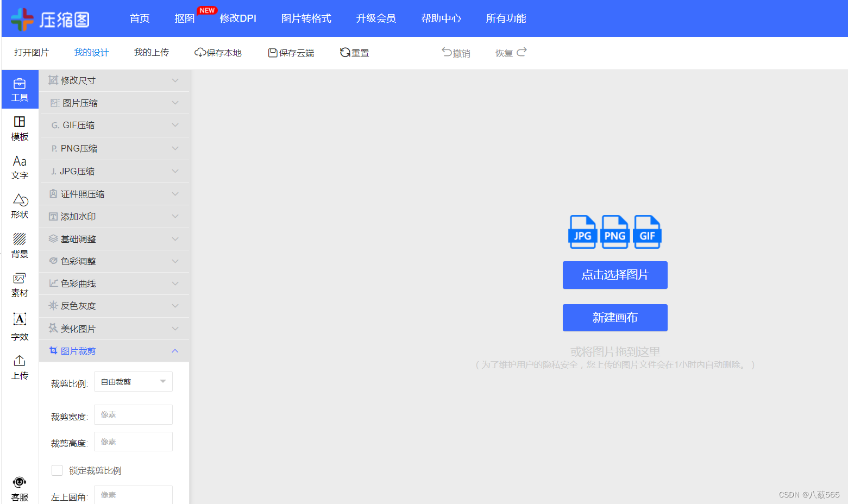This screenshot has height=504, width=848.
Task: Open the 背景 background panel
Action: point(20,246)
